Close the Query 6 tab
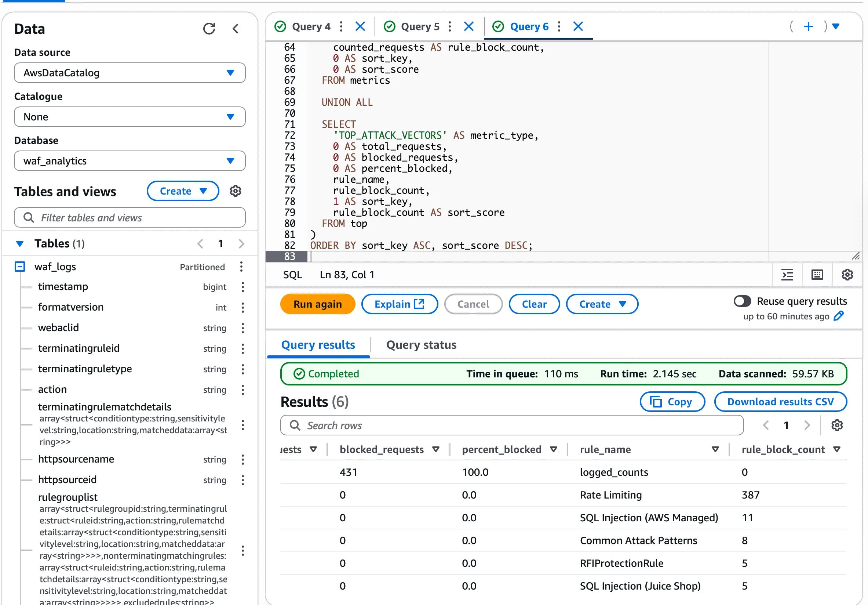This screenshot has width=868, height=605. 578,26
